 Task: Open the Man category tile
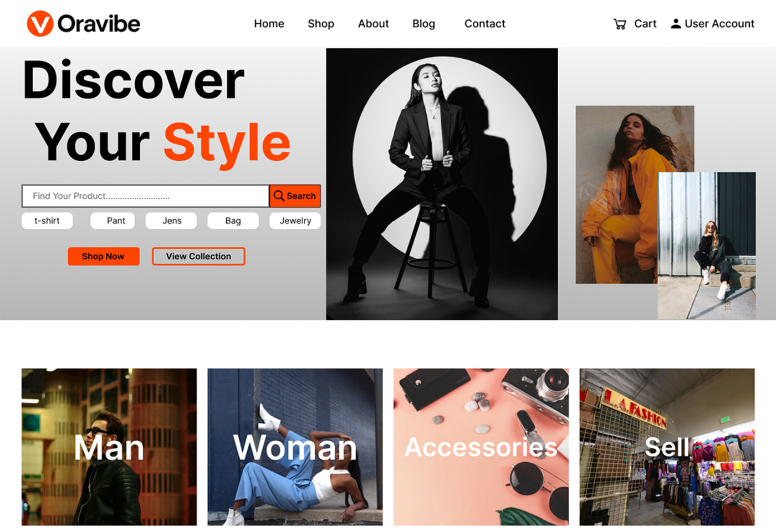pyautogui.click(x=108, y=446)
